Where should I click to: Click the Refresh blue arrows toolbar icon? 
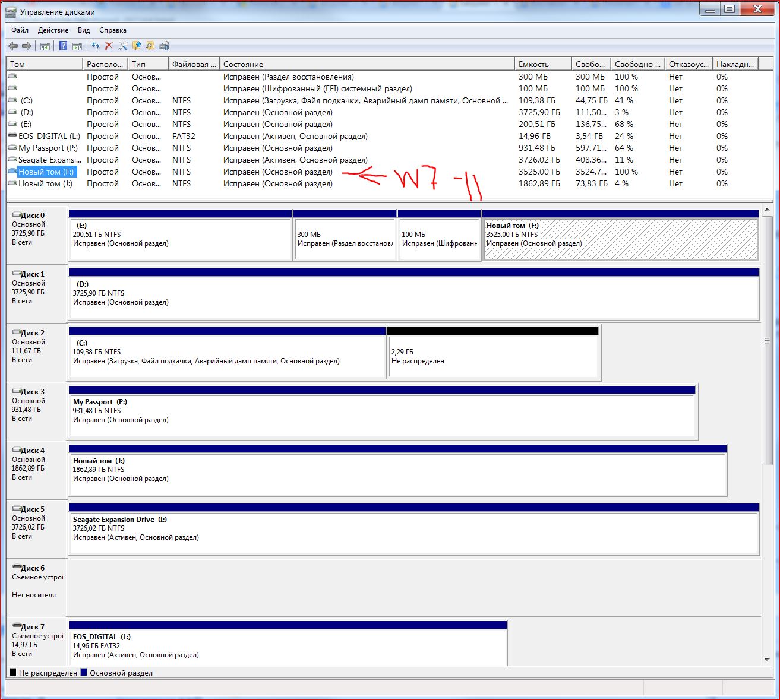95,46
